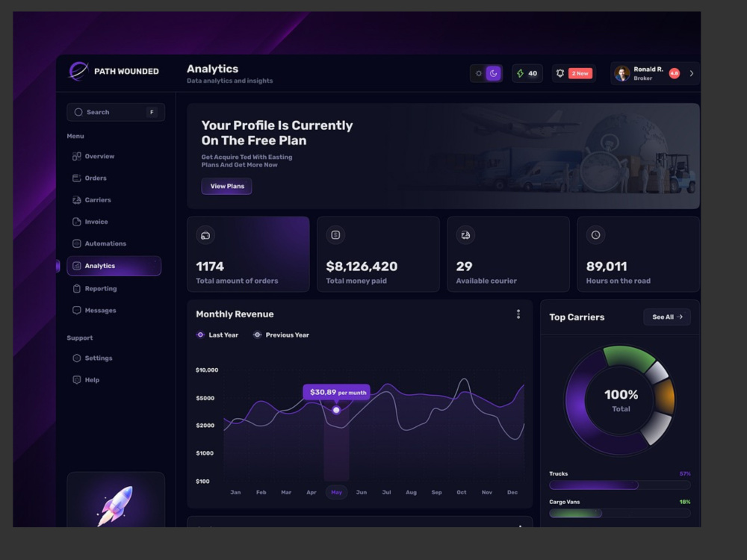Click the Path Wounded logo icon
This screenshot has height=560, width=747.
coord(78,72)
